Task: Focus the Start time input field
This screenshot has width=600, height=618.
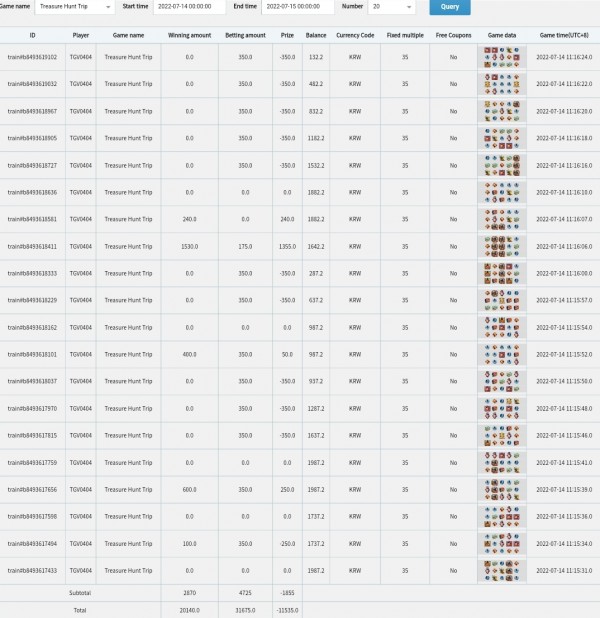Action: (190, 7)
